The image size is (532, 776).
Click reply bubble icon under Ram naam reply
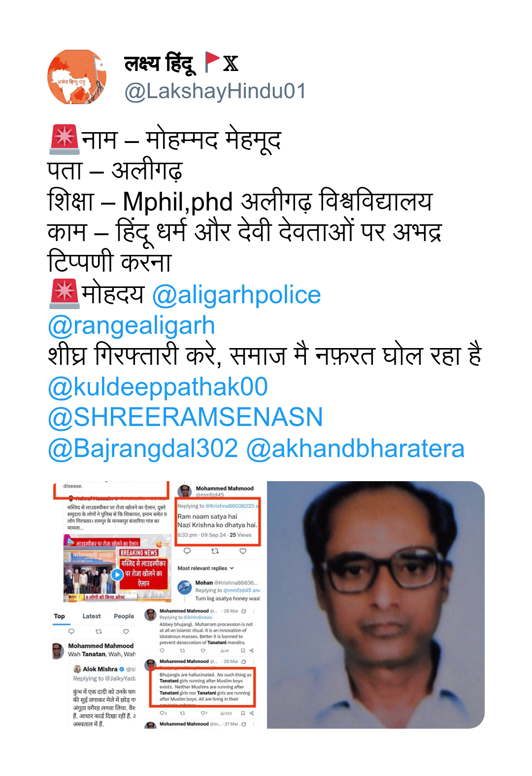click(187, 551)
